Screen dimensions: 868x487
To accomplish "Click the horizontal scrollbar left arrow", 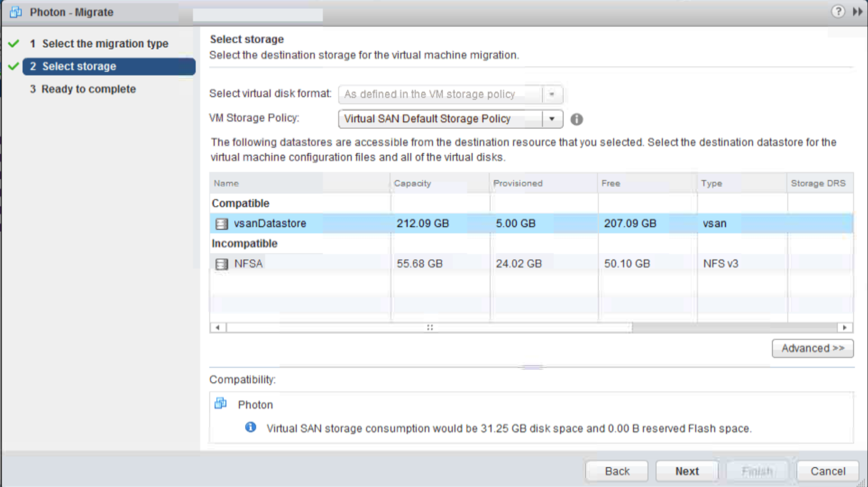I will click(x=218, y=328).
